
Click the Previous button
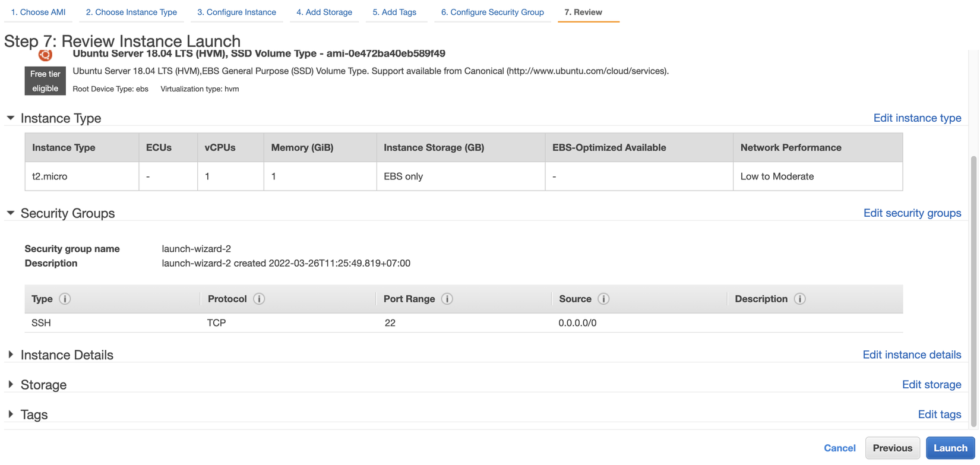[x=892, y=448]
